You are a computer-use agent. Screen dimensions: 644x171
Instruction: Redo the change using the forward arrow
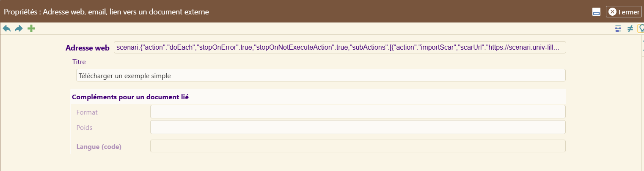click(x=19, y=28)
